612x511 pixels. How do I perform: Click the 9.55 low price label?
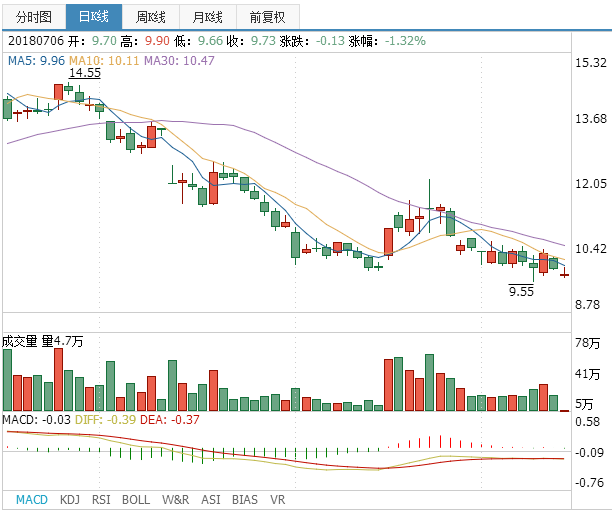tap(521, 291)
